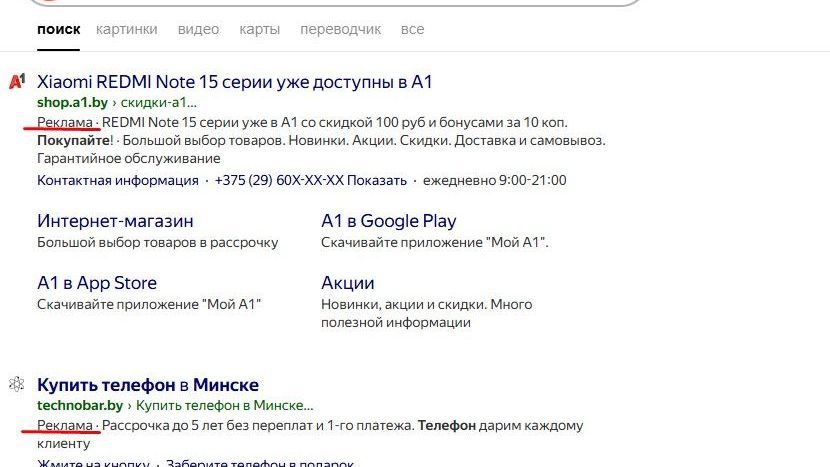Select the поиск tab

click(x=59, y=29)
